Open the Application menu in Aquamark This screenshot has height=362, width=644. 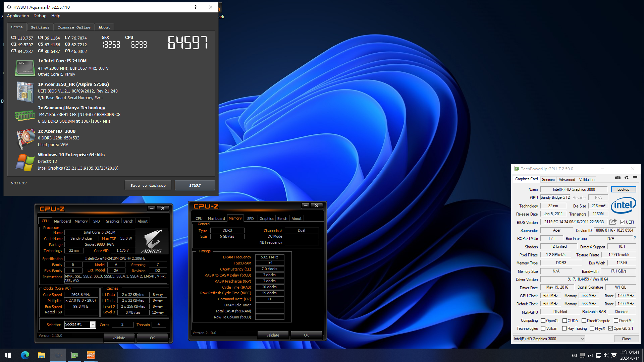18,16
